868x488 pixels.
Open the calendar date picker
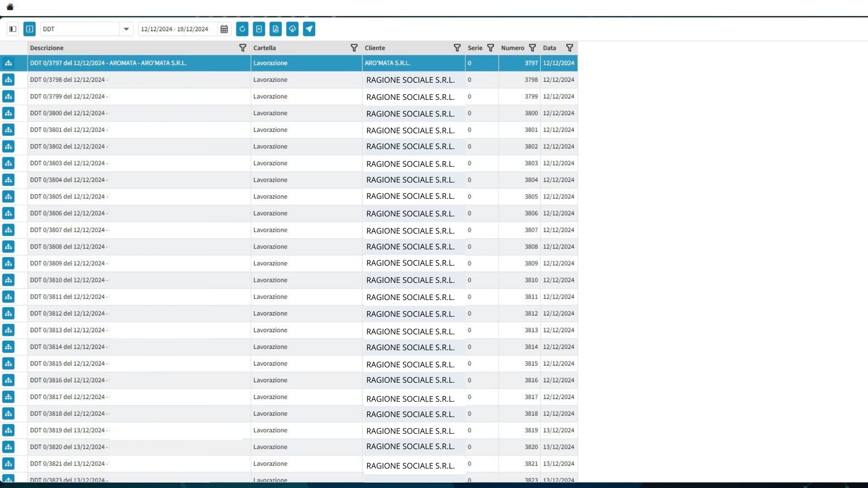point(224,29)
